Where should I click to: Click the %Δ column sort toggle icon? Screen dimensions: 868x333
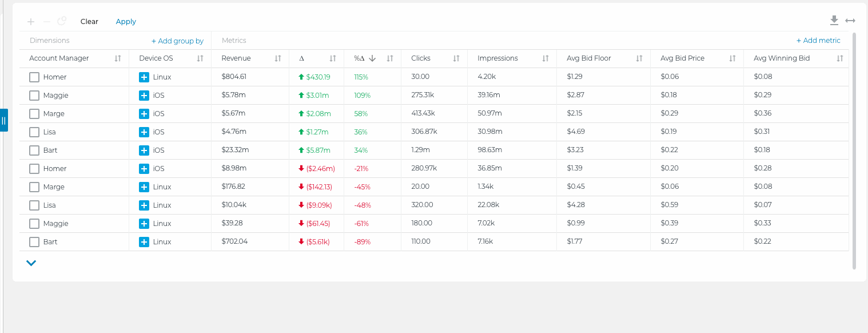390,58
